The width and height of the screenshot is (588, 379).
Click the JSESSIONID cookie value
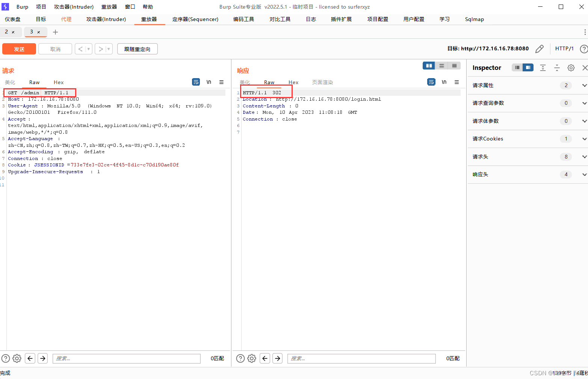pos(125,165)
